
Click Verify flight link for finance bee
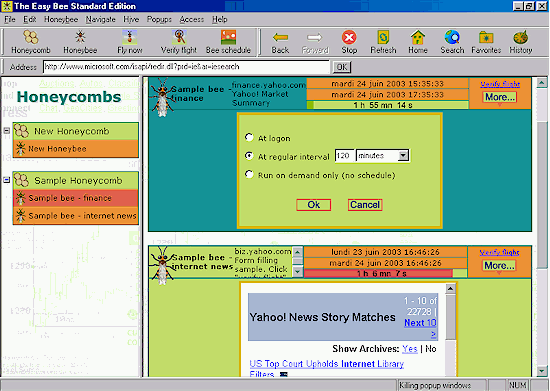(500, 84)
